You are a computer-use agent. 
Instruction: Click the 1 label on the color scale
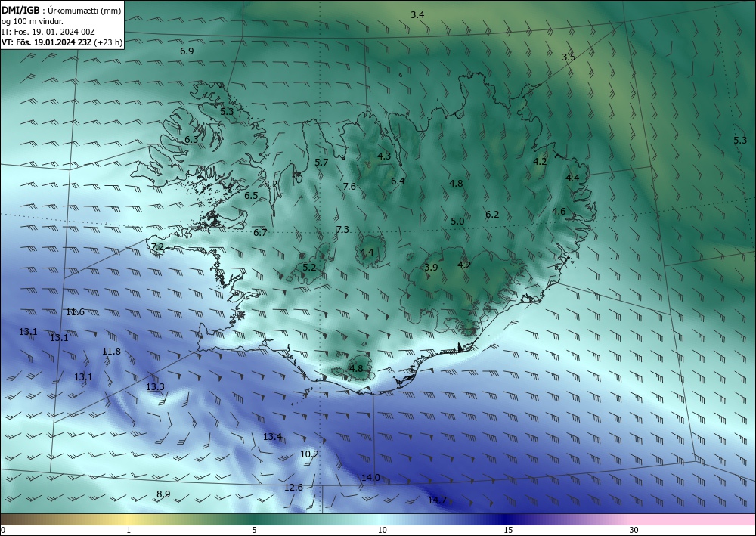[129, 530]
